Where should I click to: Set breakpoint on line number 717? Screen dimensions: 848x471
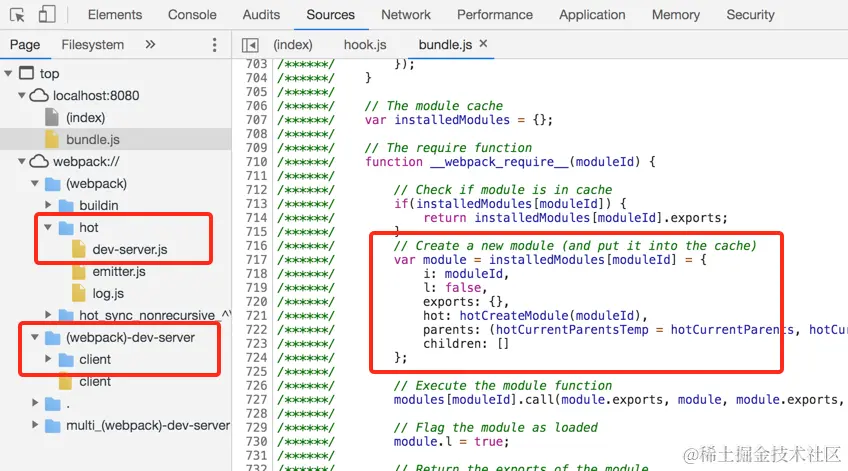(256, 260)
